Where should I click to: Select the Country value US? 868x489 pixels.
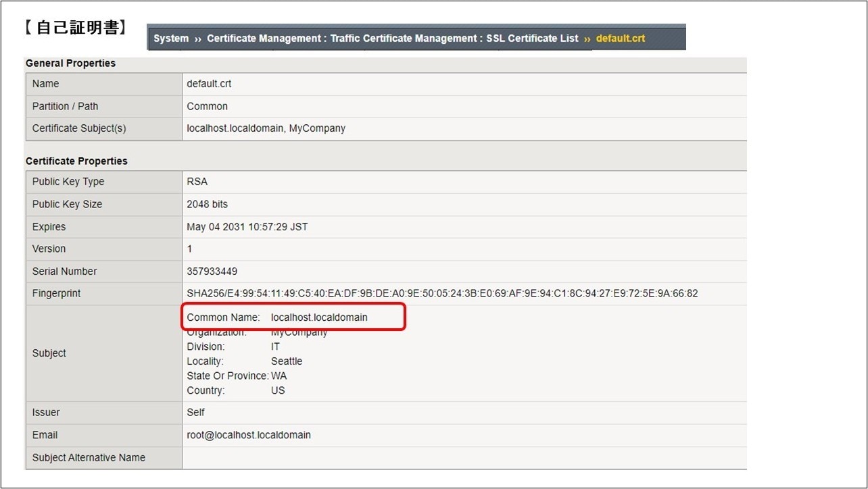278,390
